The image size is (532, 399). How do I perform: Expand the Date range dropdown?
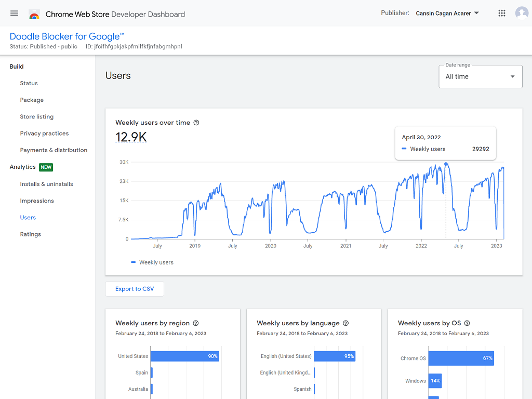coord(480,76)
